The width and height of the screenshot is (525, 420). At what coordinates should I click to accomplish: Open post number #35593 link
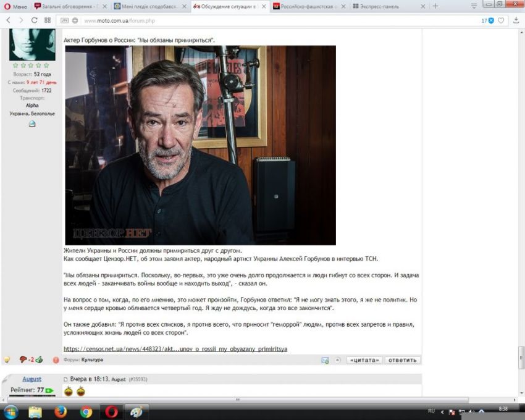click(138, 379)
